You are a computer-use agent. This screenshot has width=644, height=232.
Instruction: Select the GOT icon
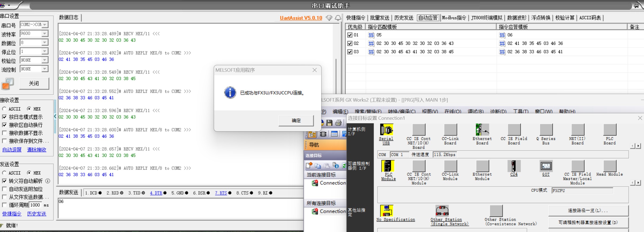(546, 166)
